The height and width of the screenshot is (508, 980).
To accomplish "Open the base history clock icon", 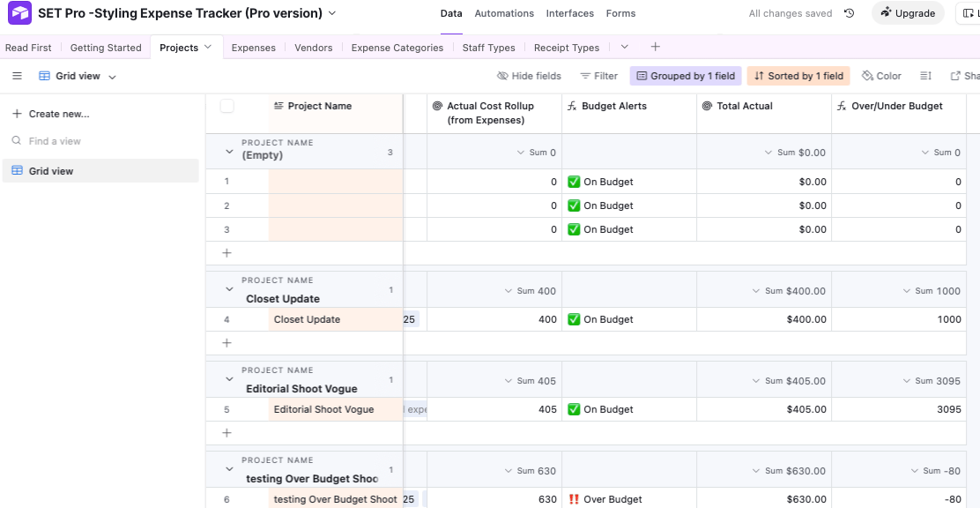I will click(850, 13).
